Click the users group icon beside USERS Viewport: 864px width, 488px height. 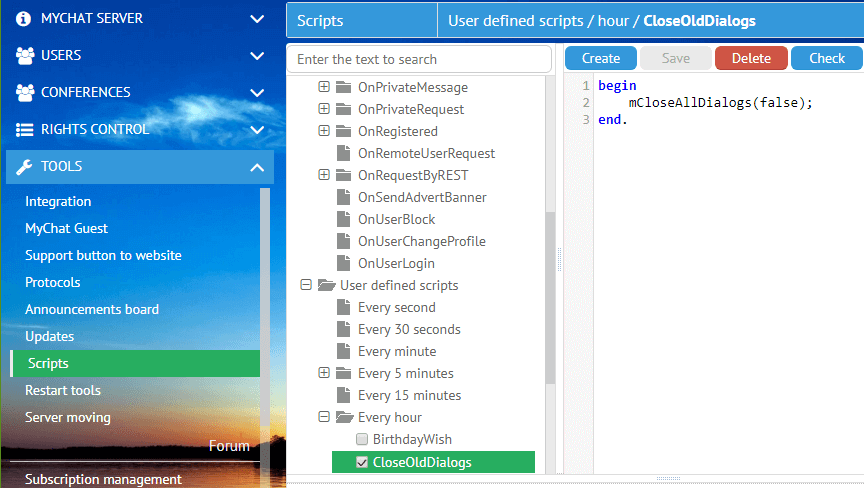point(25,56)
